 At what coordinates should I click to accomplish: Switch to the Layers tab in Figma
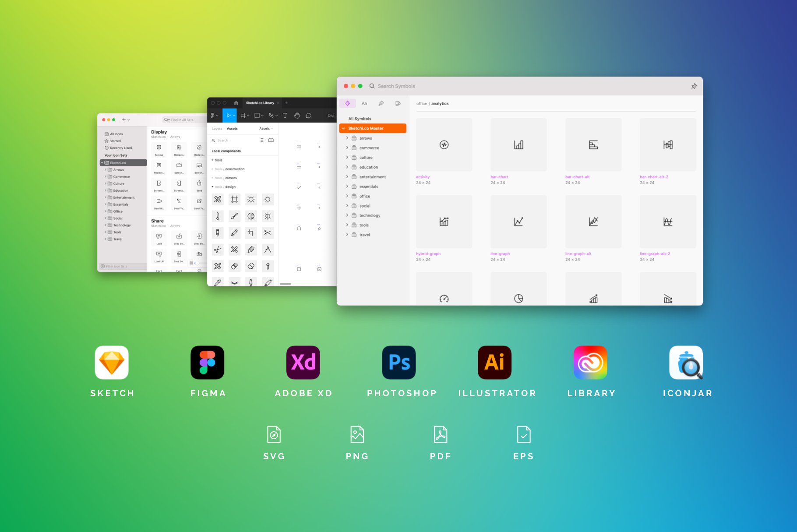(217, 129)
